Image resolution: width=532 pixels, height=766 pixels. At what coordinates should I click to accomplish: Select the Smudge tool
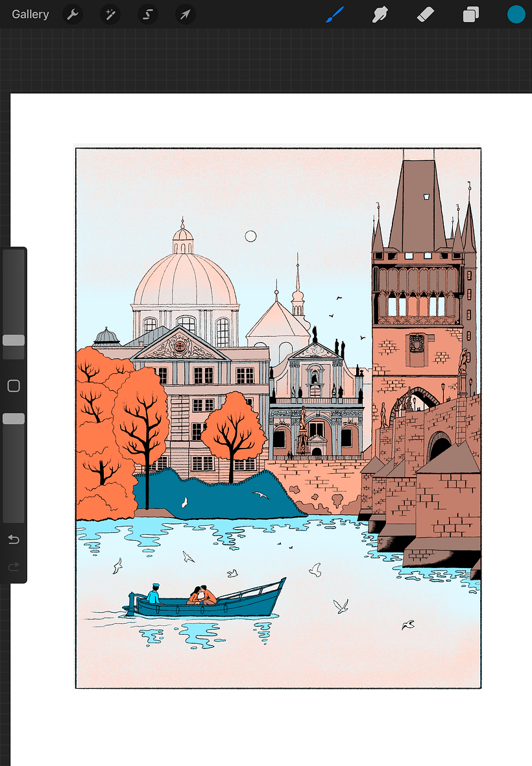point(380,15)
